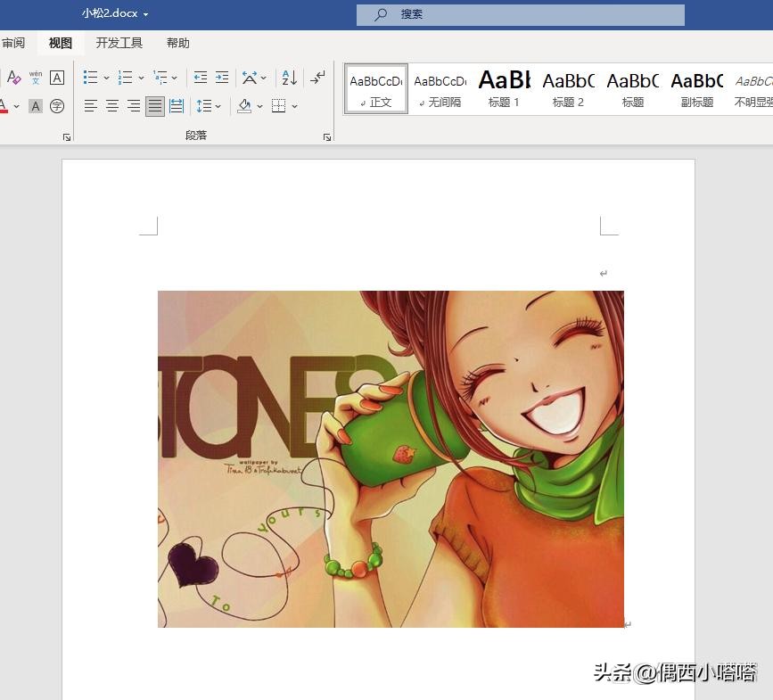Expand the bullet library dropdown arrow
773x700 pixels.
106,78
